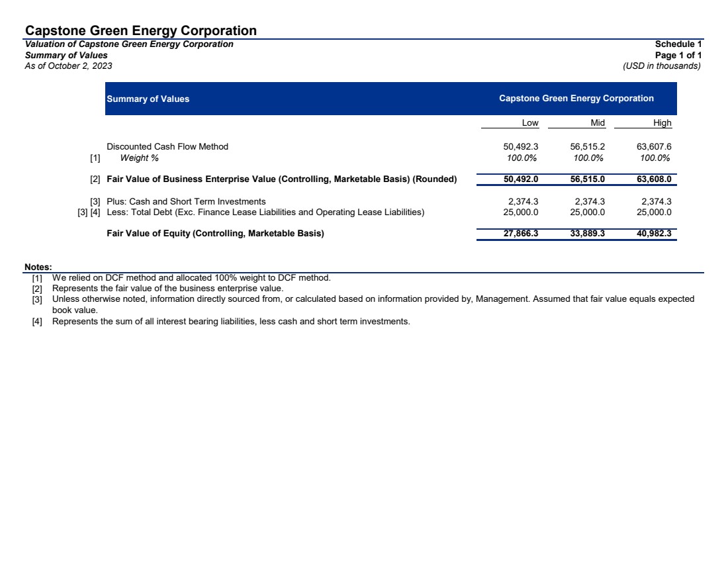Click the 100.0% weight in High column

tap(655, 158)
